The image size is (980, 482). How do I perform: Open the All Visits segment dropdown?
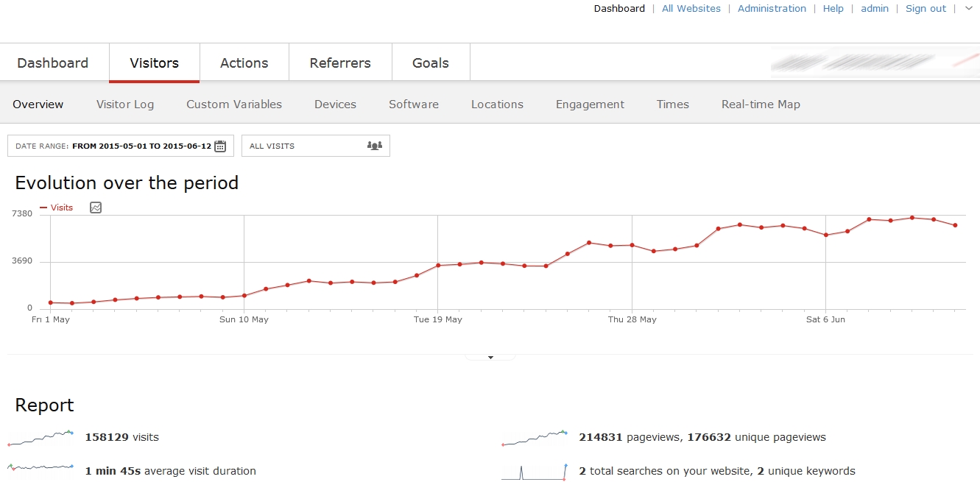coord(315,146)
